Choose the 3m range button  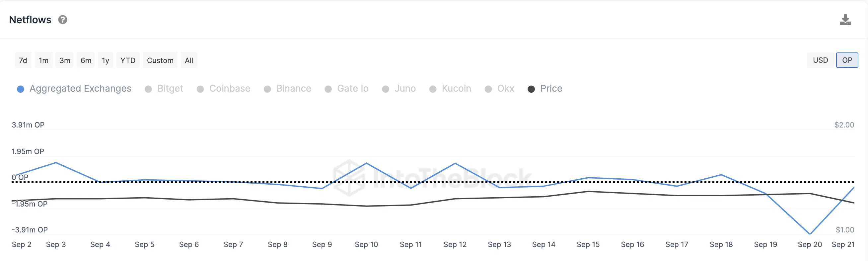[x=65, y=60]
